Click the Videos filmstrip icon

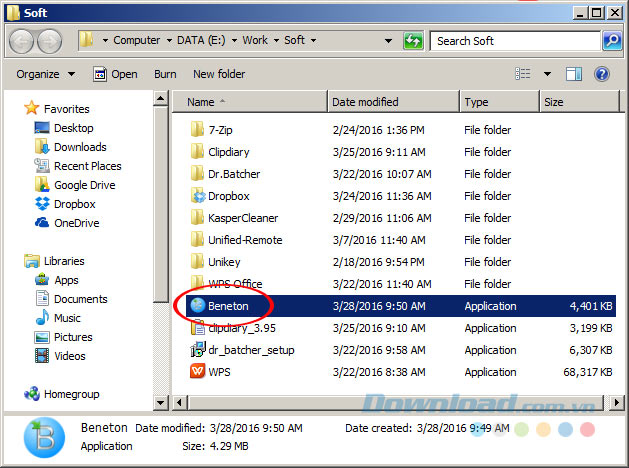(x=42, y=356)
